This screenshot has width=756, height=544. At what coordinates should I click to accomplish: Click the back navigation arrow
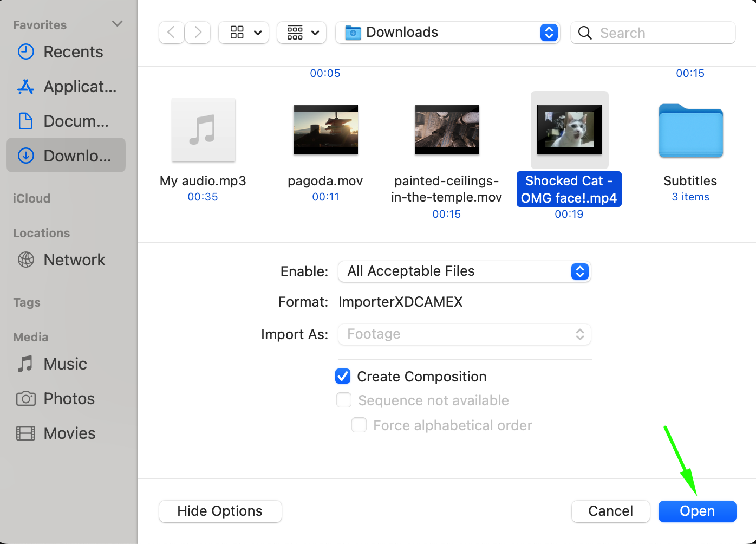coord(171,33)
